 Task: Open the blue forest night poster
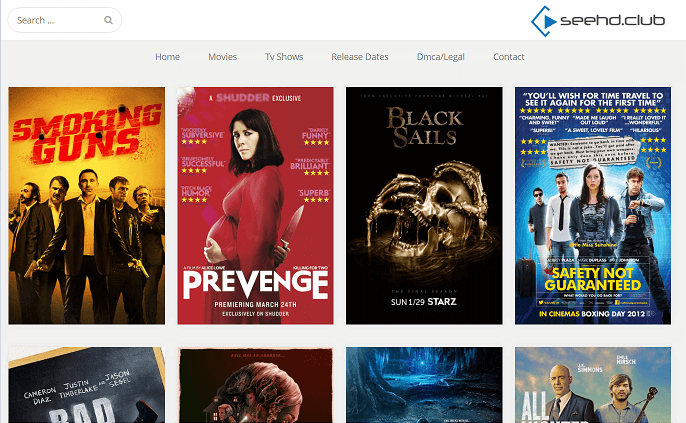click(424, 385)
